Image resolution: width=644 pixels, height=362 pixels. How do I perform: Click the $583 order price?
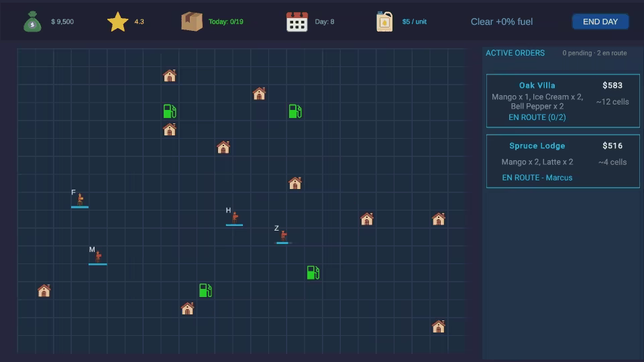tap(612, 85)
